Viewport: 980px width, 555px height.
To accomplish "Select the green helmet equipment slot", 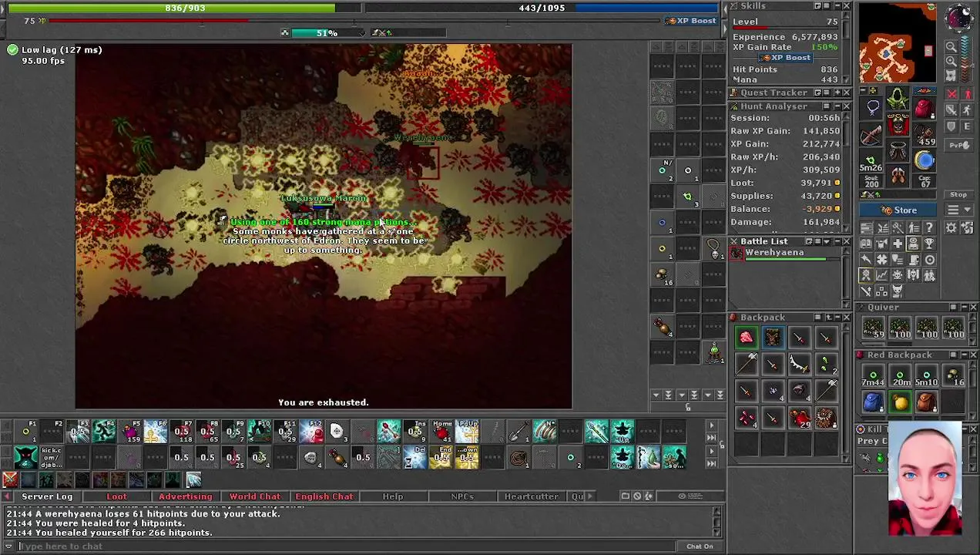I will click(x=898, y=99).
